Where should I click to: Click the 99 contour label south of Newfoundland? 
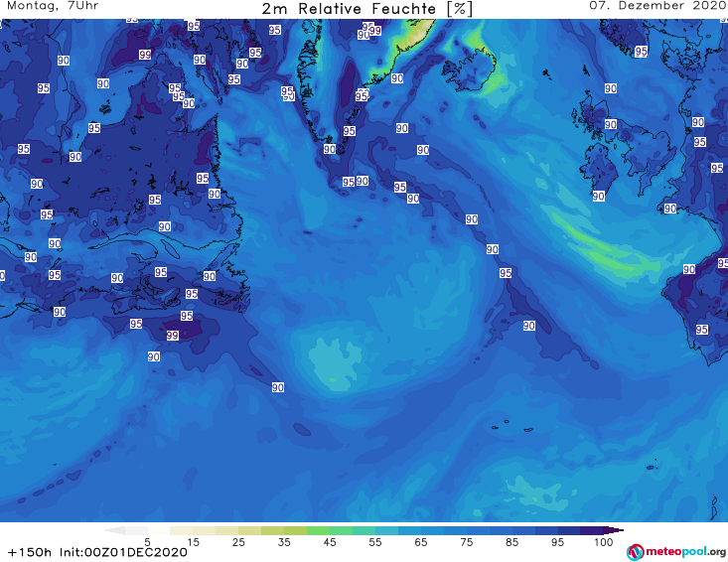(x=172, y=335)
